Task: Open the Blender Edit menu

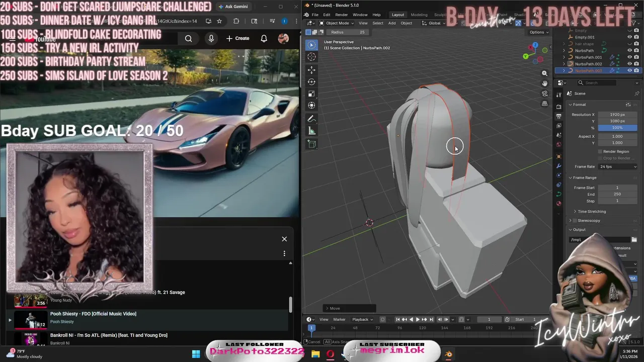Action: [x=327, y=15]
